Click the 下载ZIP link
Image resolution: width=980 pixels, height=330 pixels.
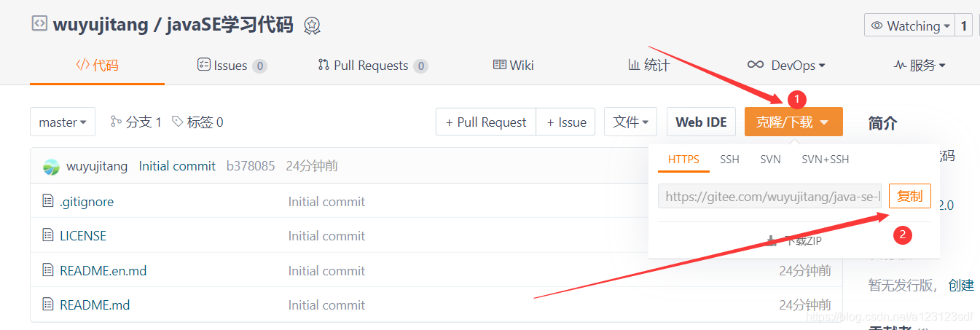[x=794, y=240]
